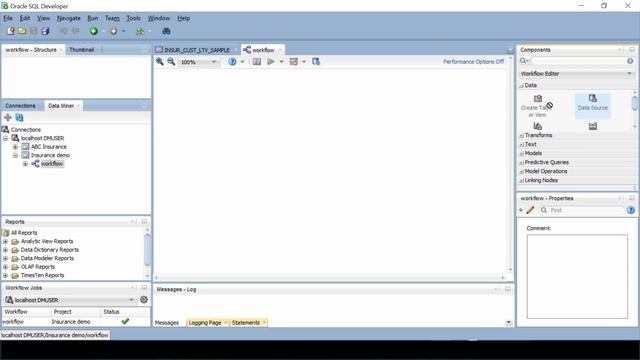Switch to the INSUR_CUST_LTV_SAMPLE tab
640x360 pixels.
pyautogui.click(x=197, y=50)
